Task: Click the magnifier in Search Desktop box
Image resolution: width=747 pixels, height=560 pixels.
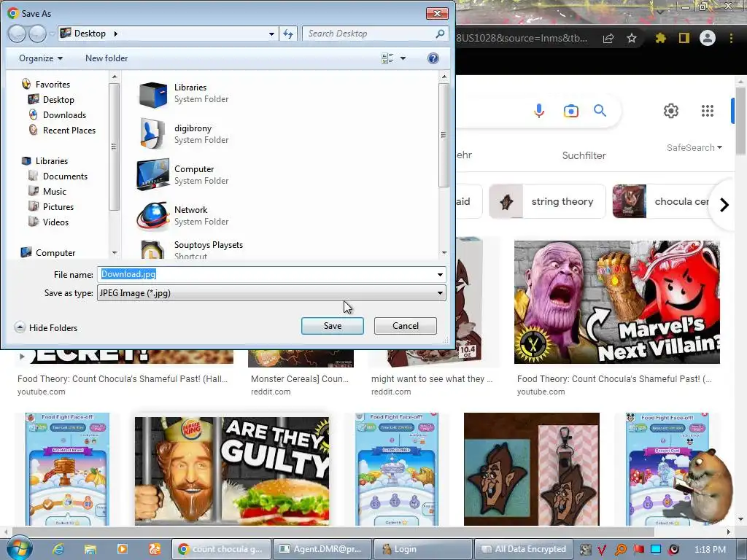Action: 440,34
